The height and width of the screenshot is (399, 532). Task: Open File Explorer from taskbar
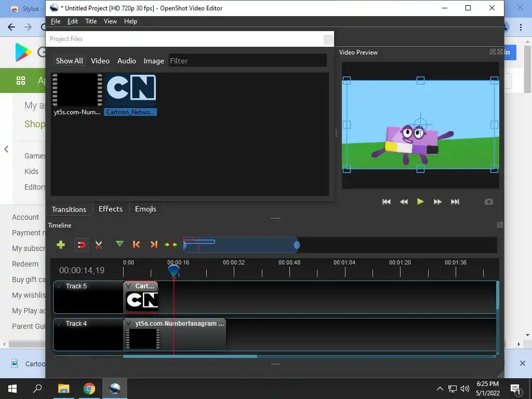click(63, 389)
